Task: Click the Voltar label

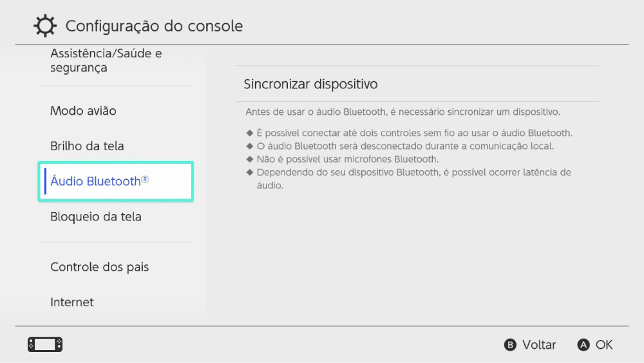Action: (x=538, y=345)
